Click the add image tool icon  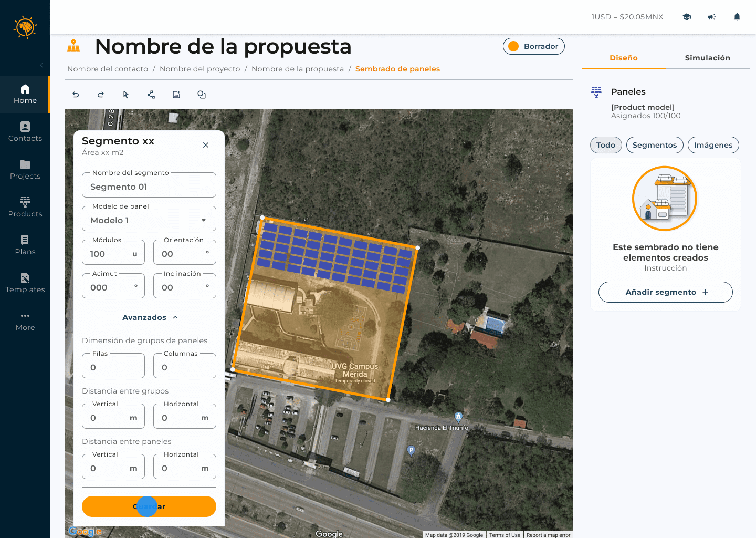176,95
